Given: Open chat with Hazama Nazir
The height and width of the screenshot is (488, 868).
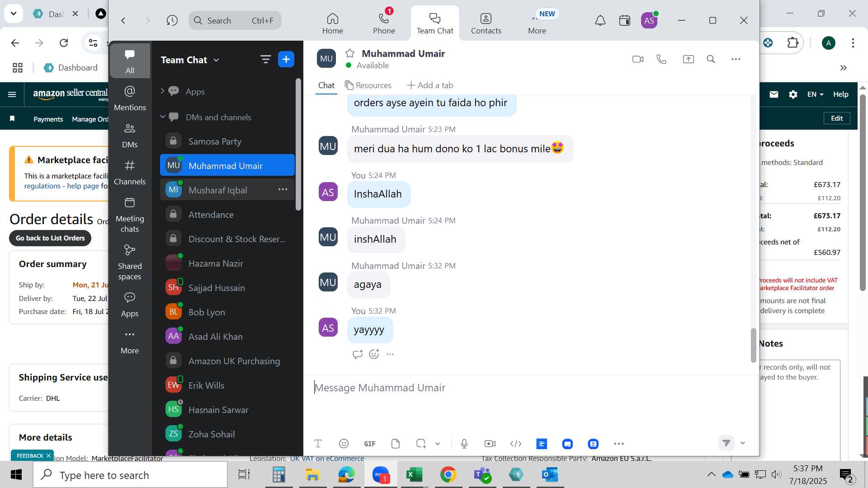Looking at the screenshot, I should (227, 263).
